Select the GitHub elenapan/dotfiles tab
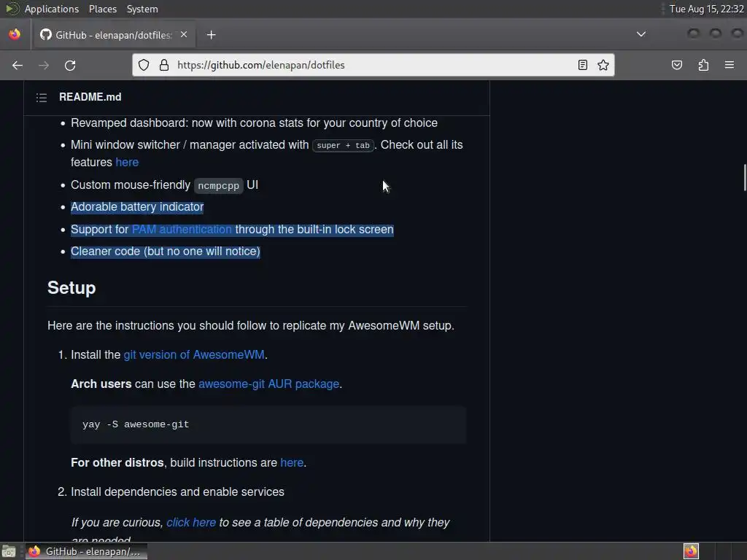747x560 pixels. (x=113, y=35)
